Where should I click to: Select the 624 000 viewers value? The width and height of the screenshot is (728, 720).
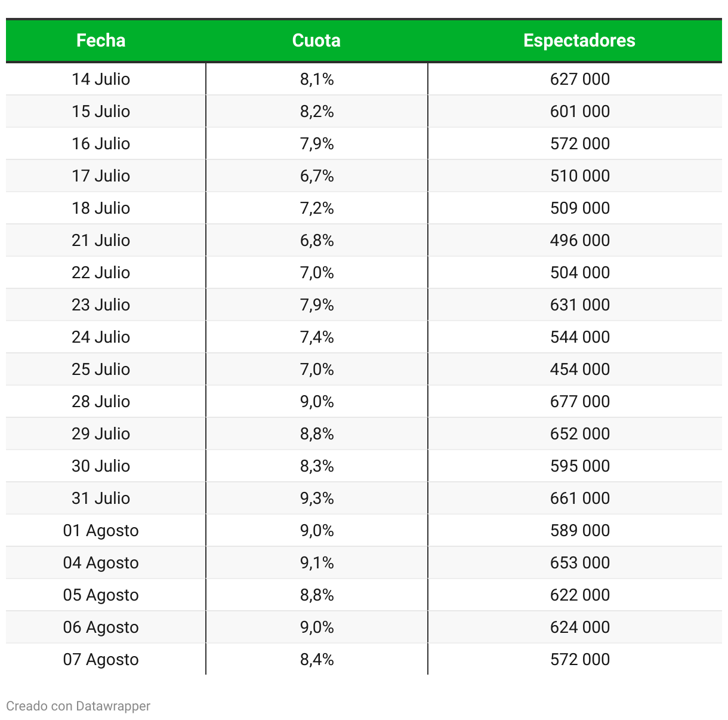click(x=579, y=627)
